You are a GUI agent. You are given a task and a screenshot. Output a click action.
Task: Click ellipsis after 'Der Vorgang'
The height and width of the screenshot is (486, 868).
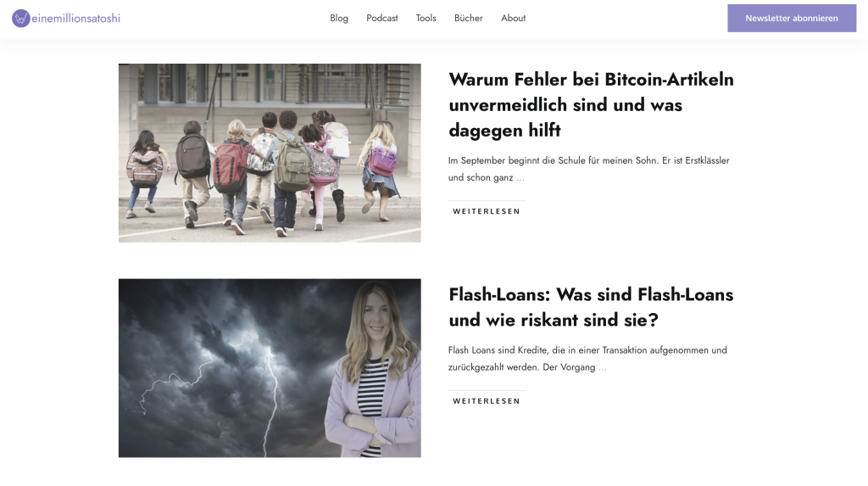point(603,367)
